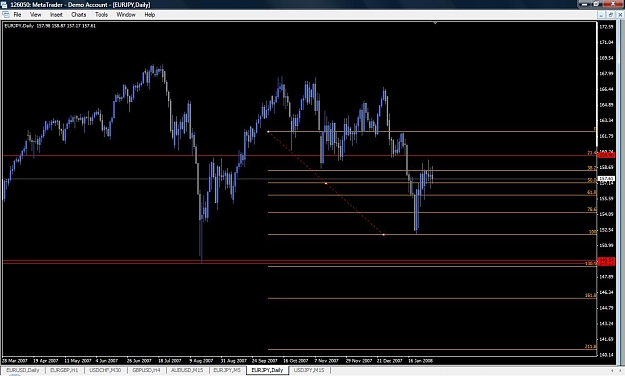
Task: Minimize the inner chart window
Action: click(602, 15)
